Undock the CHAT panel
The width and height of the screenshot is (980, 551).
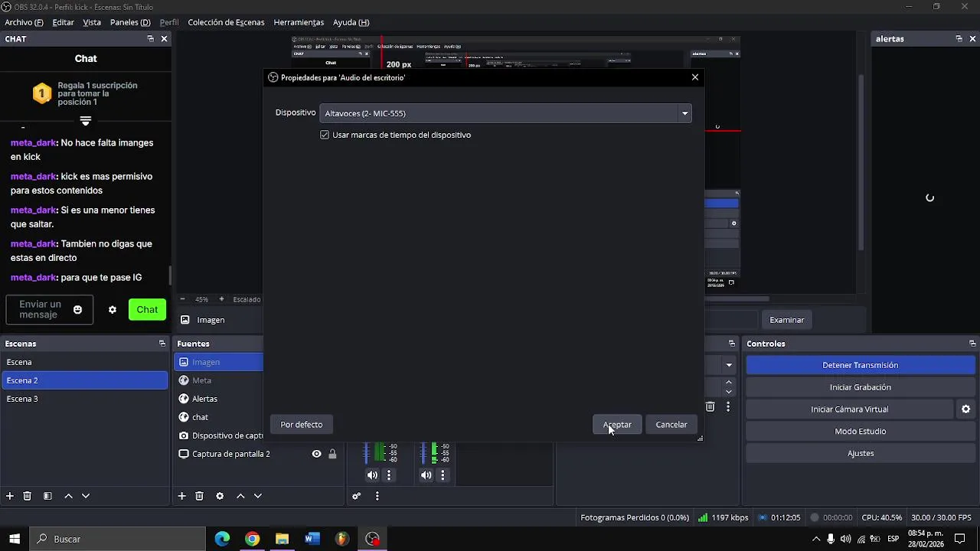tap(151, 39)
